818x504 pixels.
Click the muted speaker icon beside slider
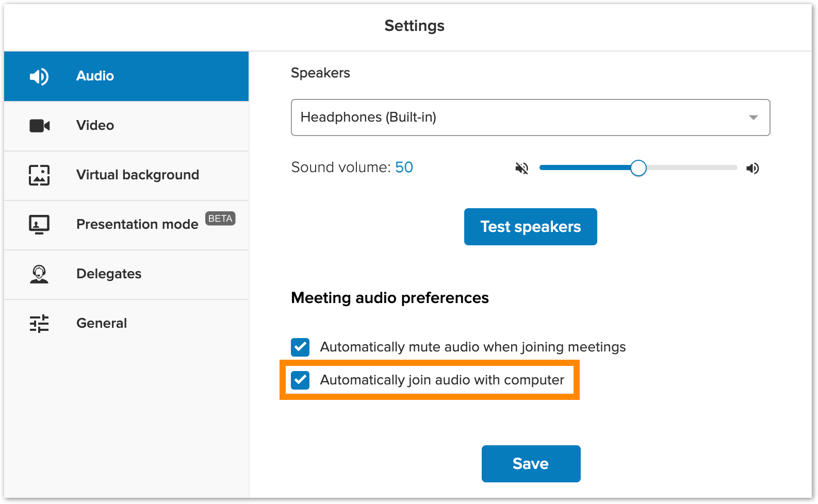(522, 168)
